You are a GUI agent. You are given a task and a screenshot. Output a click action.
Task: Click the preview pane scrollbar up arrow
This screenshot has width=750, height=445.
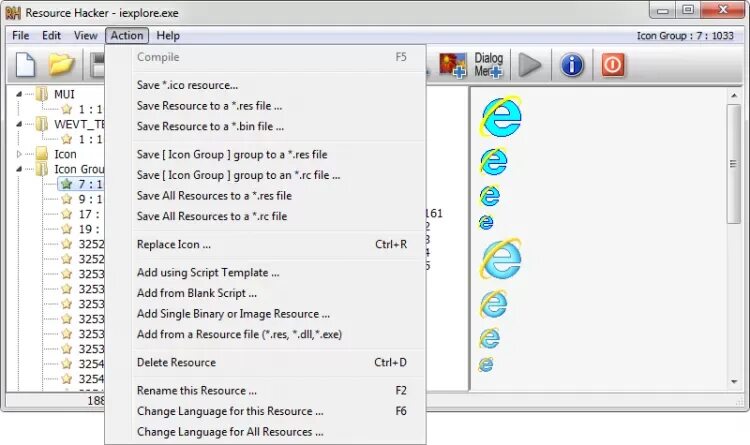[734, 96]
